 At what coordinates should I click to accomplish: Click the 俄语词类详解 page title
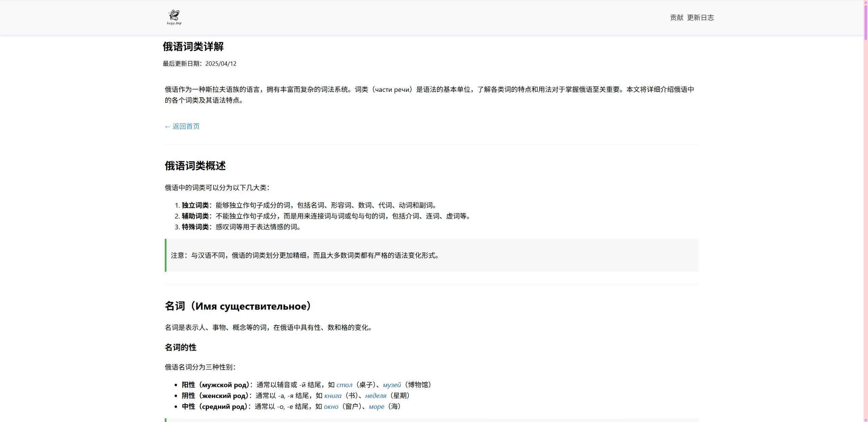click(193, 47)
